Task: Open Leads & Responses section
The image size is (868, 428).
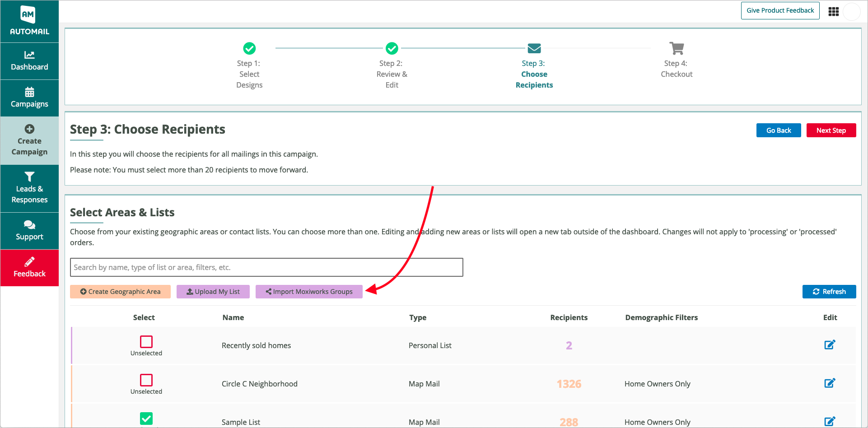Action: [29, 189]
